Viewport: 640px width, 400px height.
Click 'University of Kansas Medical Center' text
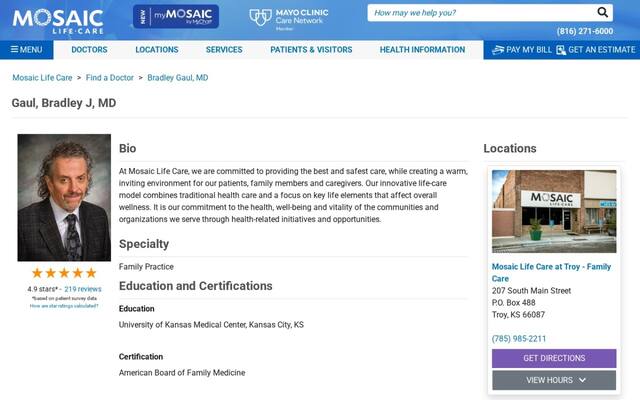click(x=182, y=325)
